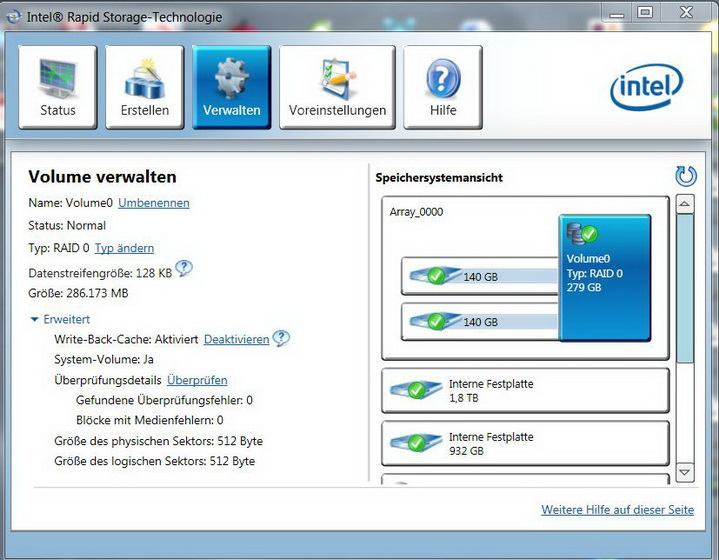This screenshot has width=719, height=560.
Task: Click Deaktivieren for Write-Back-Cache
Action: pyautogui.click(x=236, y=339)
